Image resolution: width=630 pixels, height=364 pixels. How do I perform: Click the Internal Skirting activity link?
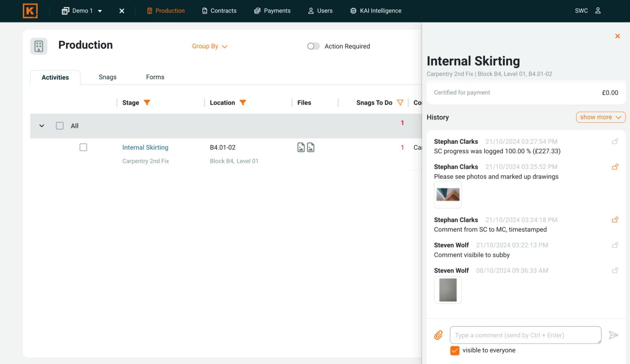point(145,148)
